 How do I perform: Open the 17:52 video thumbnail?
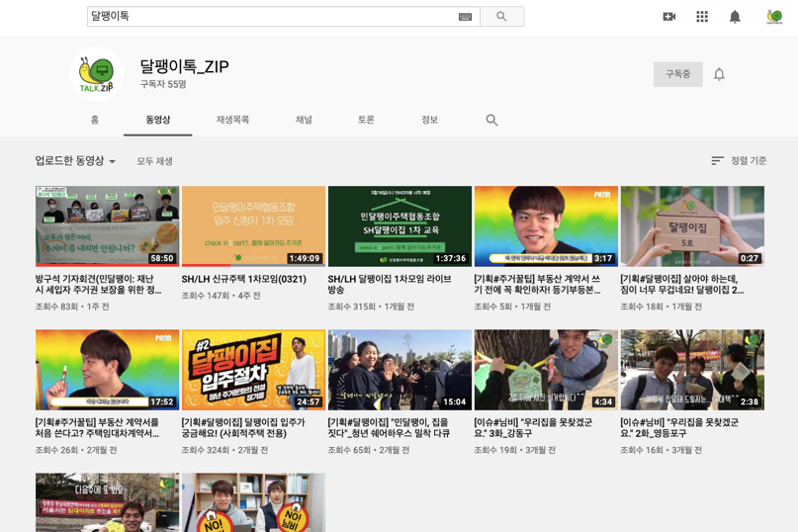[x=107, y=370]
